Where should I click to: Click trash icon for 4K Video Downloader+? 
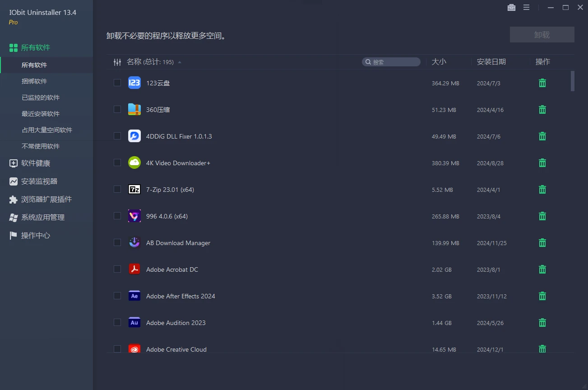point(542,163)
